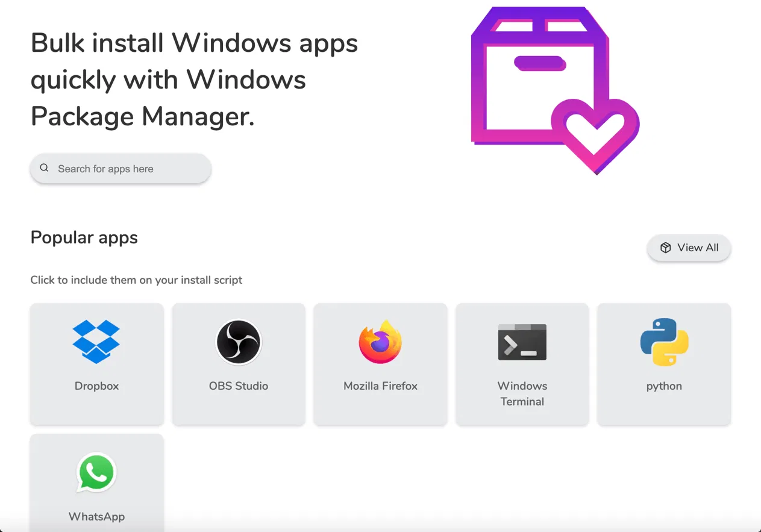This screenshot has height=532, width=761.
Task: Click the python logo icon
Action: tap(664, 342)
